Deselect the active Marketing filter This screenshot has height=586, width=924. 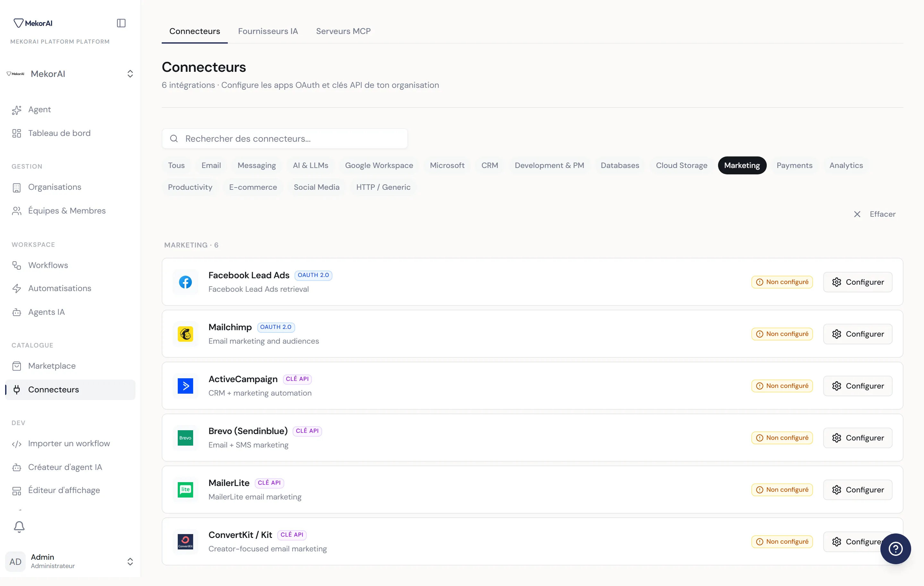(x=742, y=165)
